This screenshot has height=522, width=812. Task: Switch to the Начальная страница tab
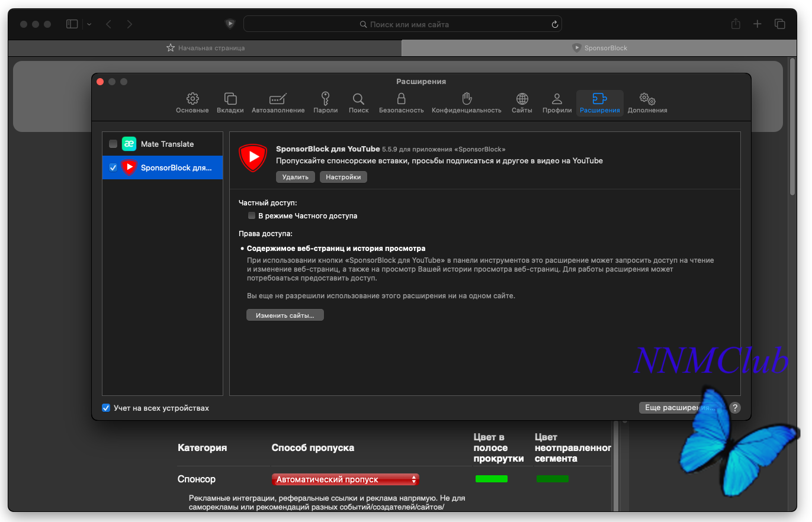pyautogui.click(x=205, y=48)
